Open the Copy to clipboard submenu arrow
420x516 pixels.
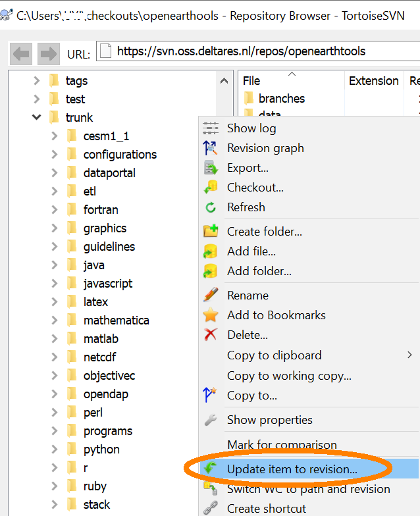tap(409, 355)
